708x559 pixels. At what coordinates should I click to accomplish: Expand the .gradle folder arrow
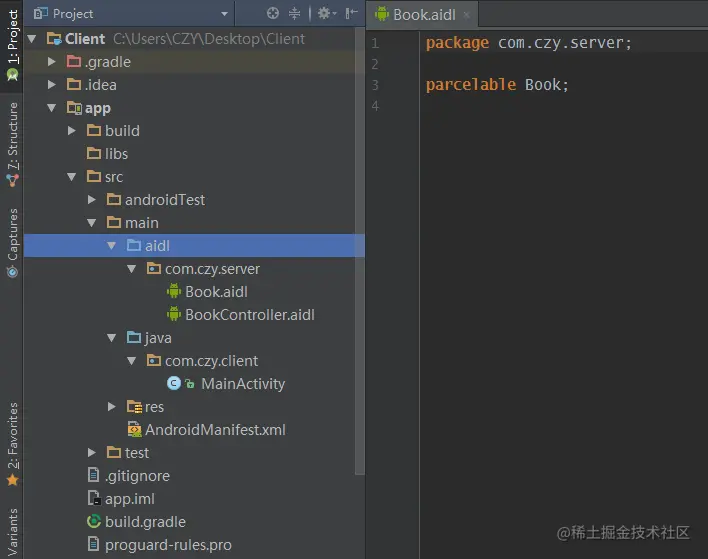pyautogui.click(x=52, y=61)
